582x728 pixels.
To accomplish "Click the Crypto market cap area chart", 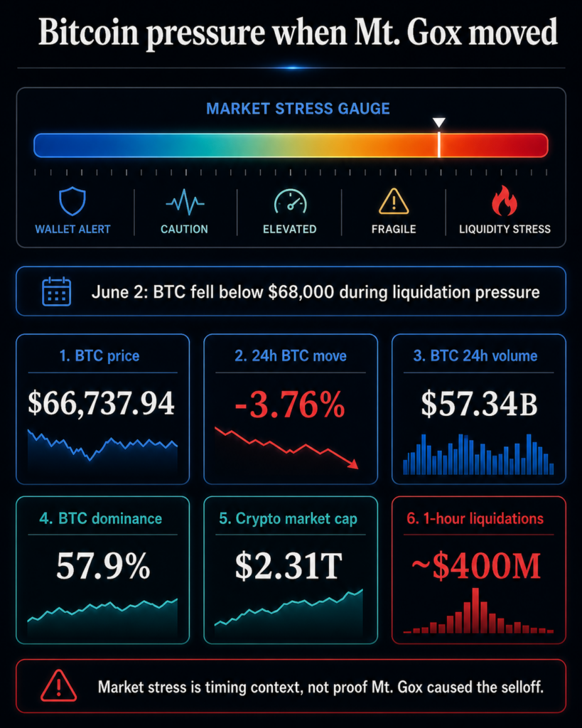I will (289, 614).
